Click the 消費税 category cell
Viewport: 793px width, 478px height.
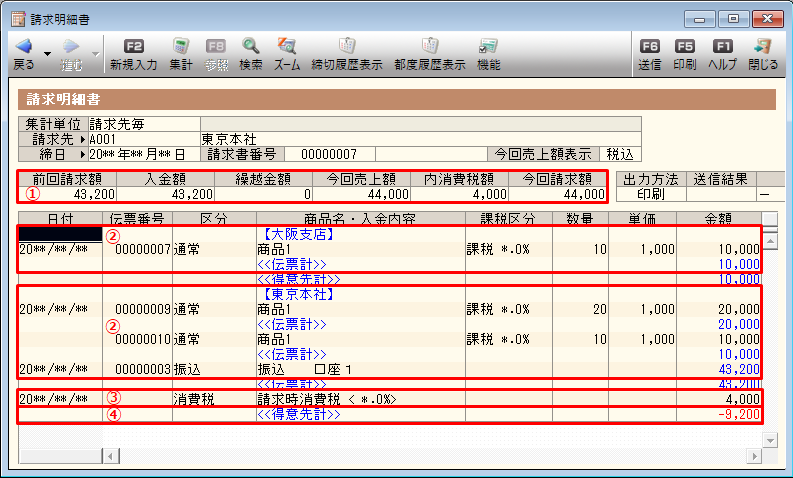point(214,399)
